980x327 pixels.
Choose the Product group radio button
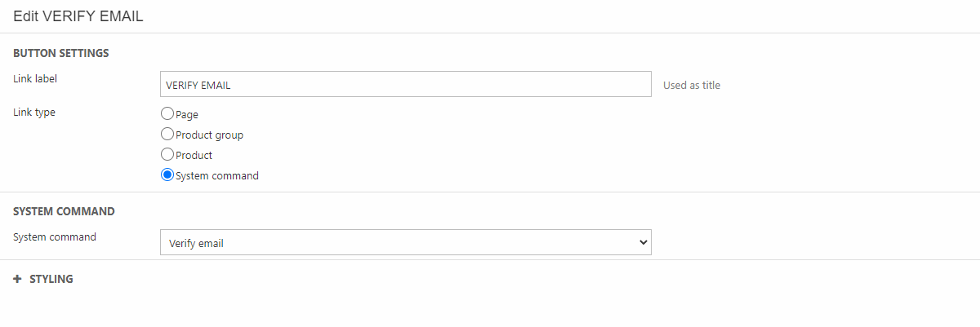click(167, 135)
